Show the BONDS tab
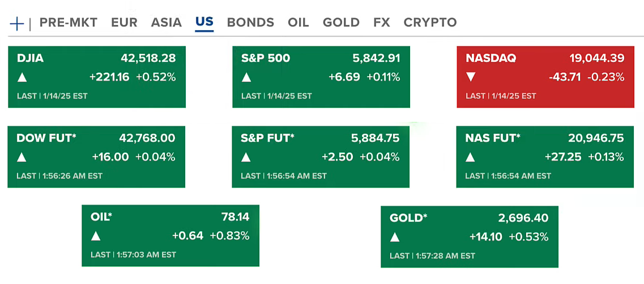 pyautogui.click(x=250, y=23)
